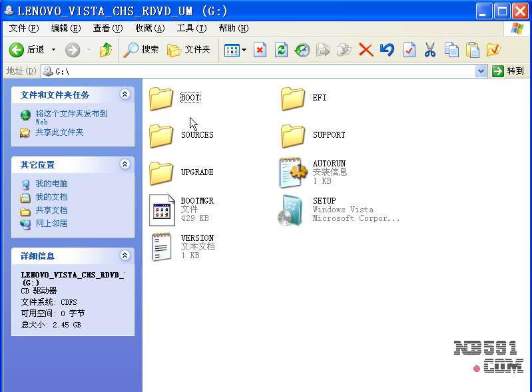
Task: Click the Move To toolbar icon
Action: (x=323, y=50)
